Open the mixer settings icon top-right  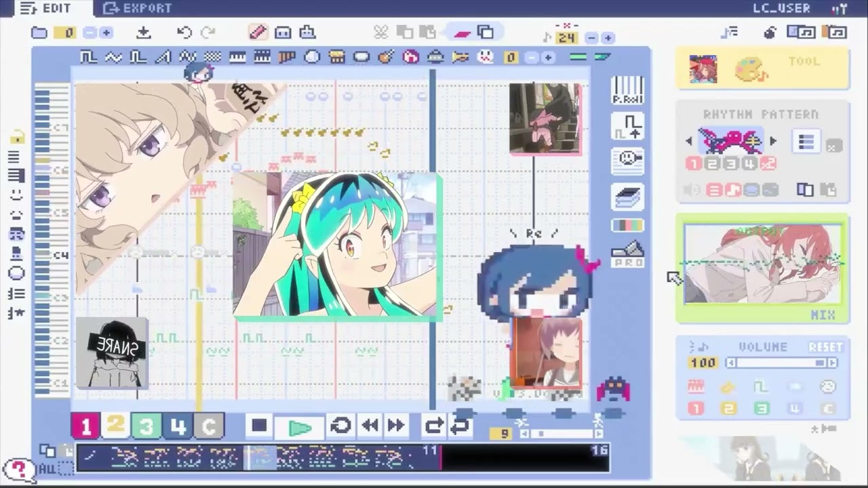(840, 9)
